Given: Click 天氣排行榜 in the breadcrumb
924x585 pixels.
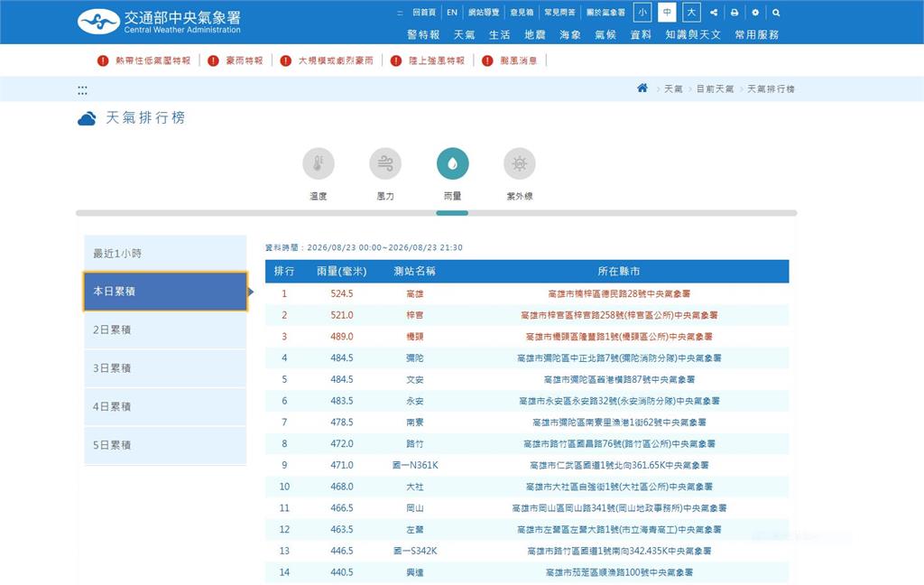Looking at the screenshot, I should coord(771,88).
